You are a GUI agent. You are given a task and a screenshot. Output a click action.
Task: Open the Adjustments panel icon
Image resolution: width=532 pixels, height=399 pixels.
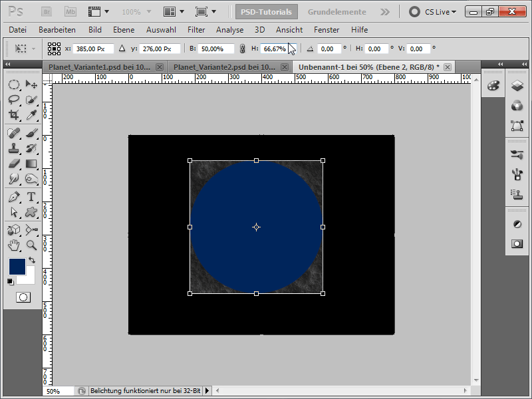pyautogui.click(x=517, y=224)
